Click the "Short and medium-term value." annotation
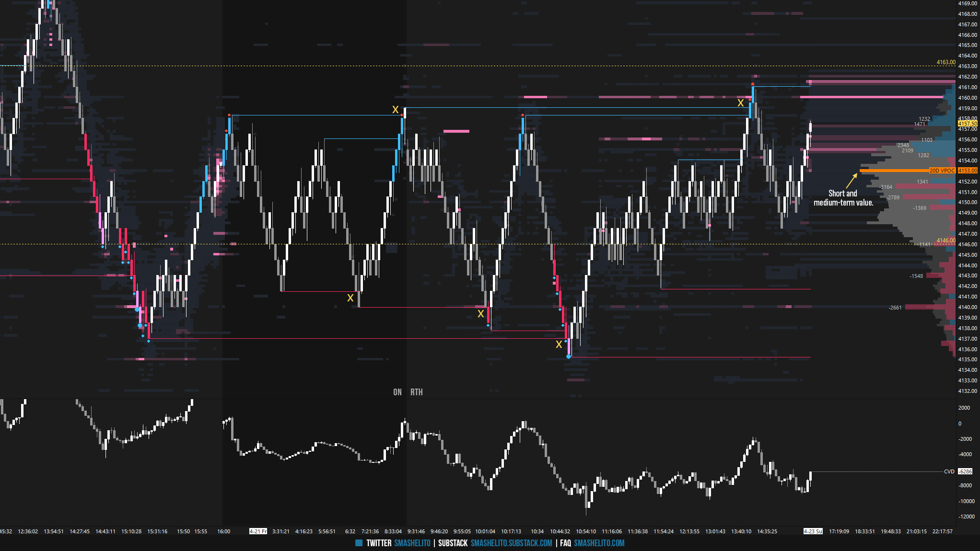This screenshot has height=551, width=980. click(843, 198)
